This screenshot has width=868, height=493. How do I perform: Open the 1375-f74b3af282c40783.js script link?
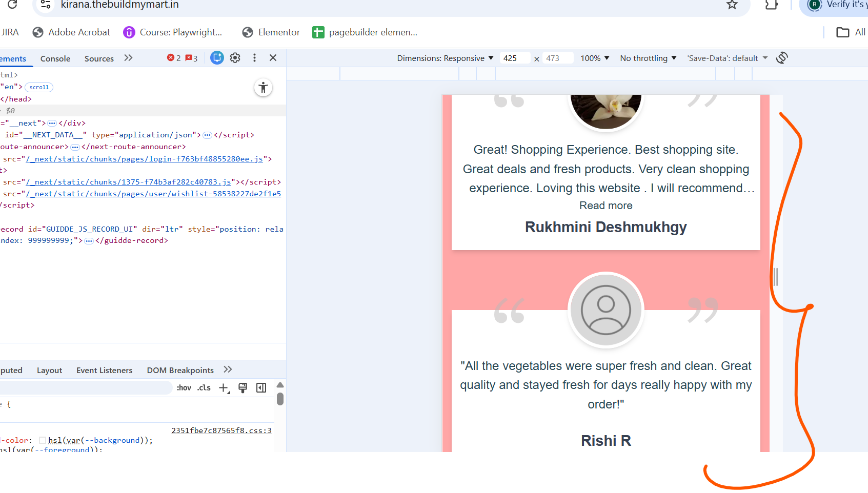129,182
